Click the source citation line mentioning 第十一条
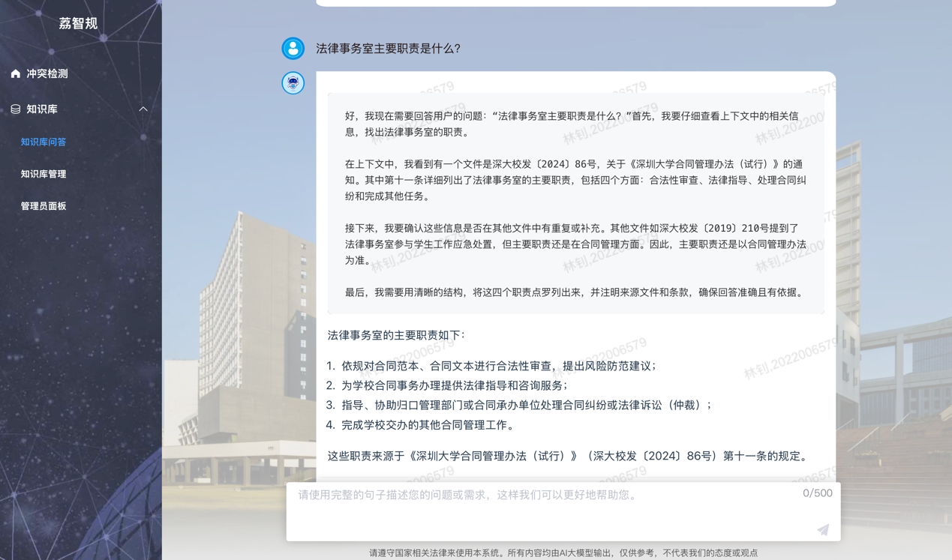The width and height of the screenshot is (952, 560). (x=569, y=456)
